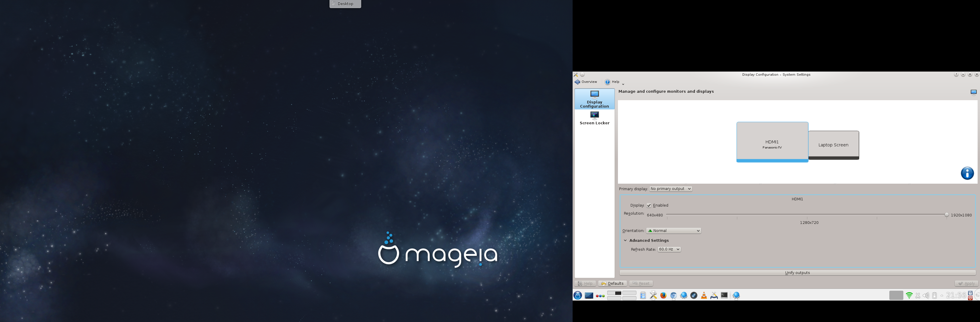The image size is (980, 322).
Task: Click the Unify outputs button
Action: tap(797, 273)
